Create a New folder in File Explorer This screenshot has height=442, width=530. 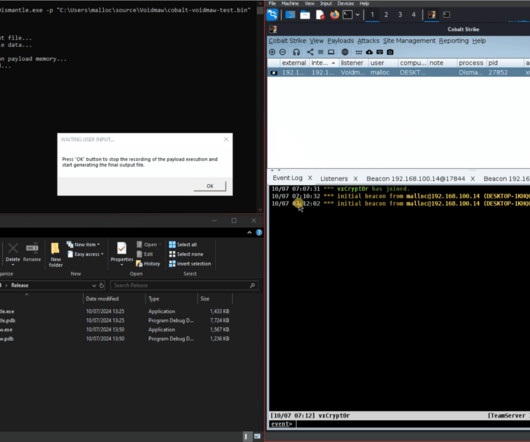tap(56, 255)
